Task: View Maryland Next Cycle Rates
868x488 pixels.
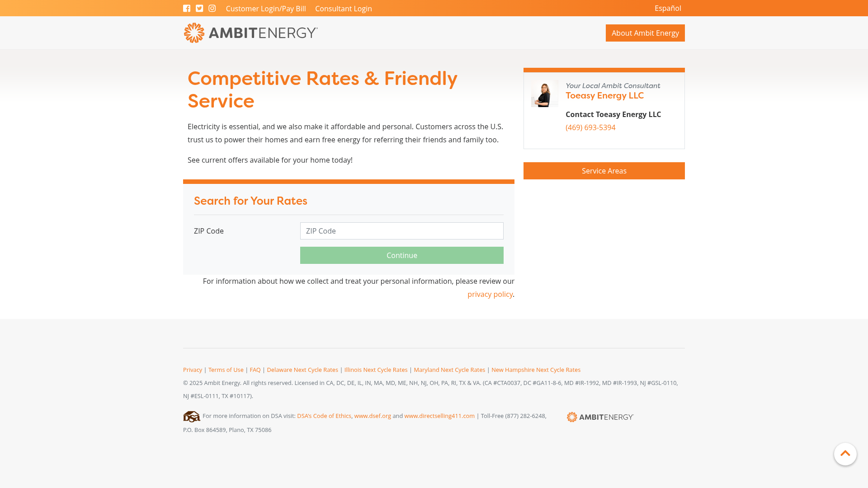Action: tap(449, 370)
